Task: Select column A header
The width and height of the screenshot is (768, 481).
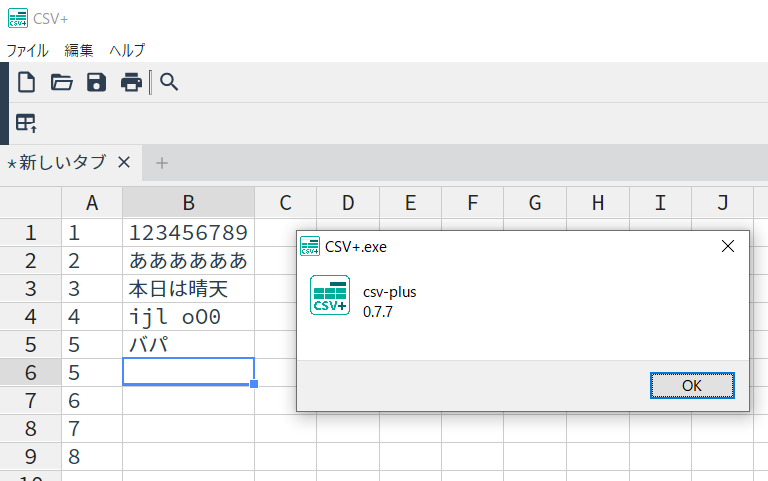Action: coord(92,203)
